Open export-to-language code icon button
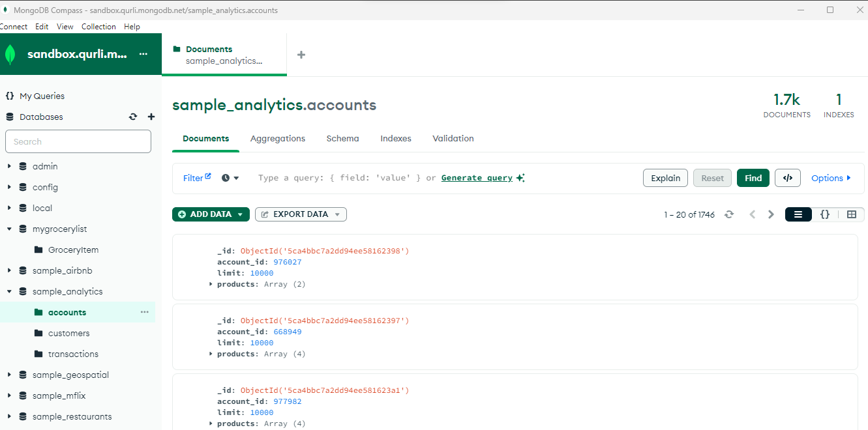Screen dimensions: 868x430 point(788,178)
